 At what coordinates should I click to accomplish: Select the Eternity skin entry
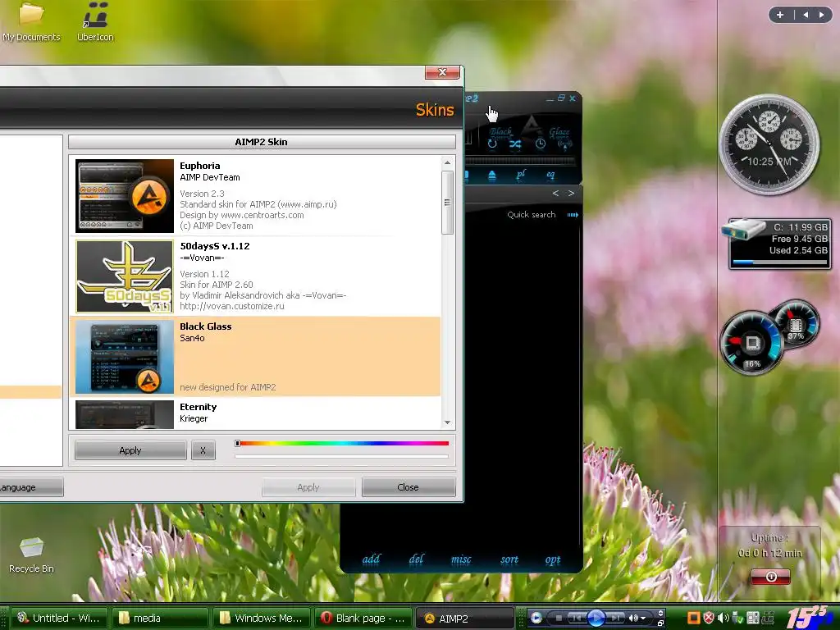coord(255,413)
